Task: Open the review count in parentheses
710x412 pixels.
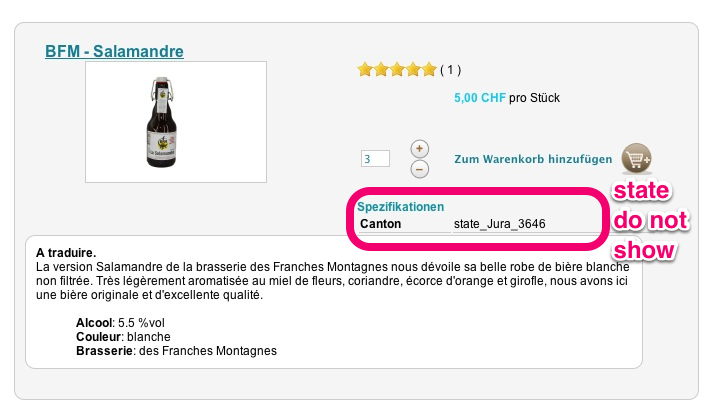Action: pos(450,70)
